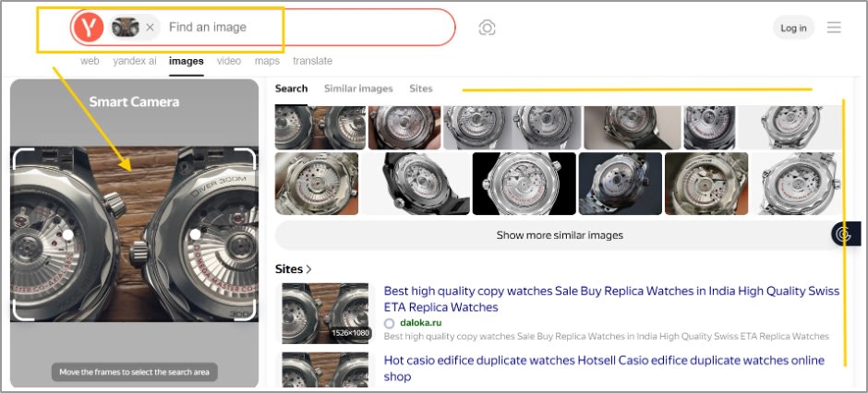Image resolution: width=868 pixels, height=393 pixels.
Task: Click the left white selection dot on watch
Action: (67, 234)
